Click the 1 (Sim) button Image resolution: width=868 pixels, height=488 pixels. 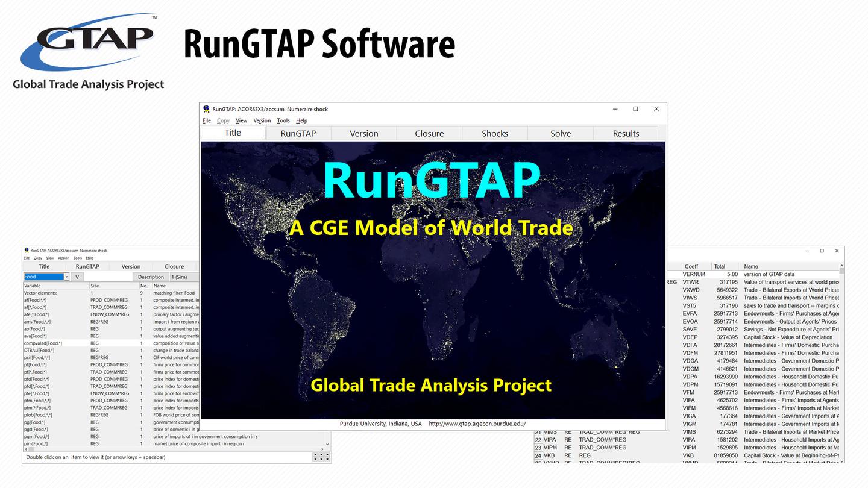click(x=185, y=277)
